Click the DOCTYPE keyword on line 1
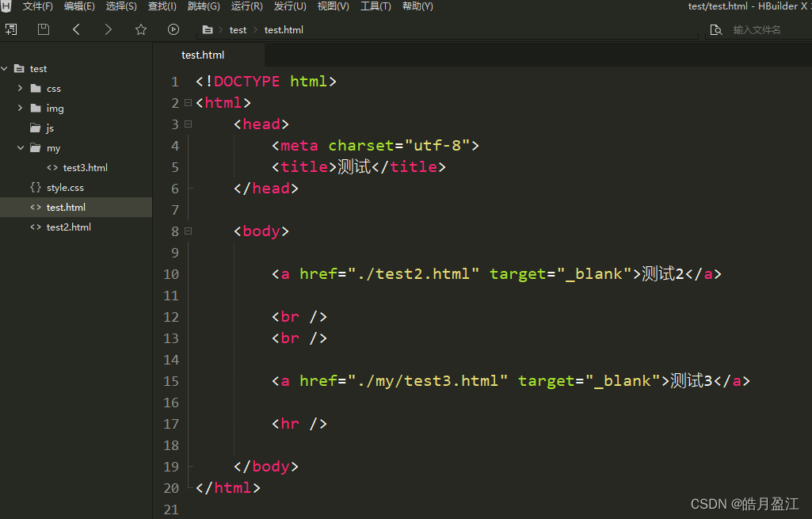The height and width of the screenshot is (519, 812). coord(246,82)
